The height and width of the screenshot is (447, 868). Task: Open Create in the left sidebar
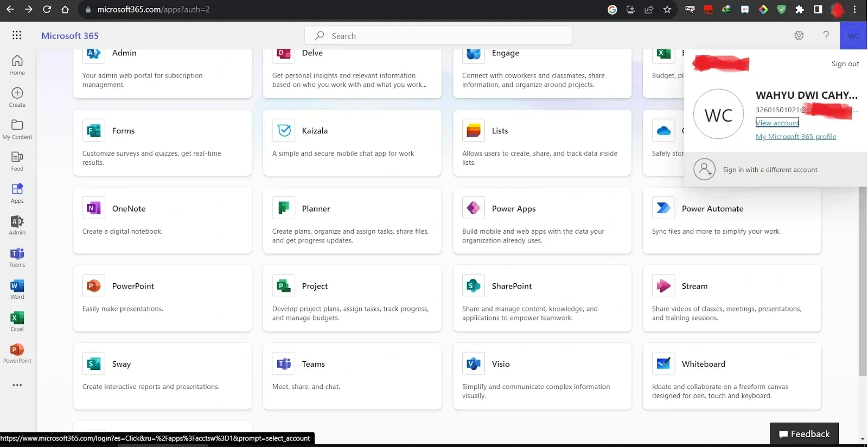click(x=17, y=97)
